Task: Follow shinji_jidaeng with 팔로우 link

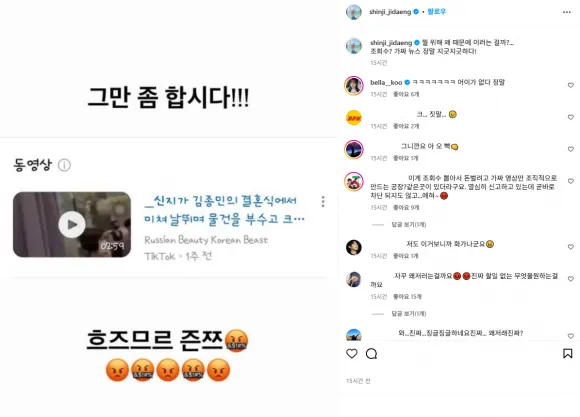Action: 436,12
